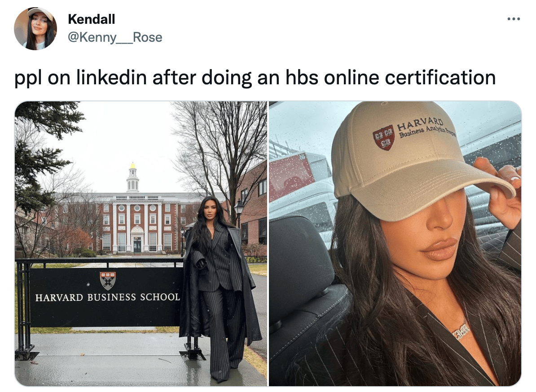Open the three-dot more options menu
Image resolution: width=536 pixels, height=392 pixels.
pyautogui.click(x=514, y=19)
